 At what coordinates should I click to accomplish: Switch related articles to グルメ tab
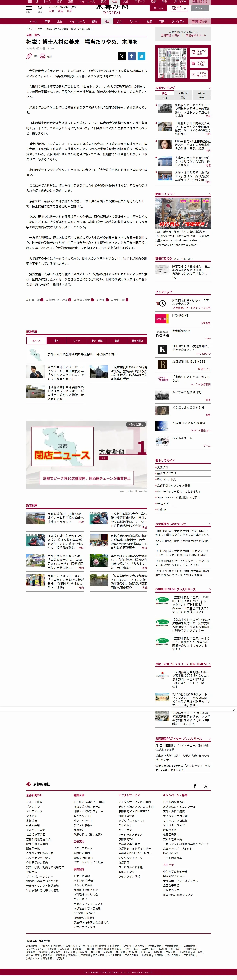[x=77, y=341]
